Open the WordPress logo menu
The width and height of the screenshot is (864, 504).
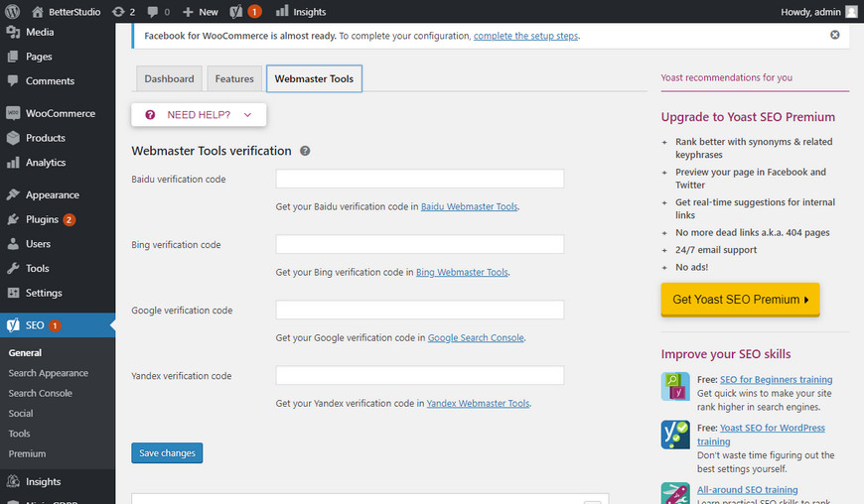point(12,12)
